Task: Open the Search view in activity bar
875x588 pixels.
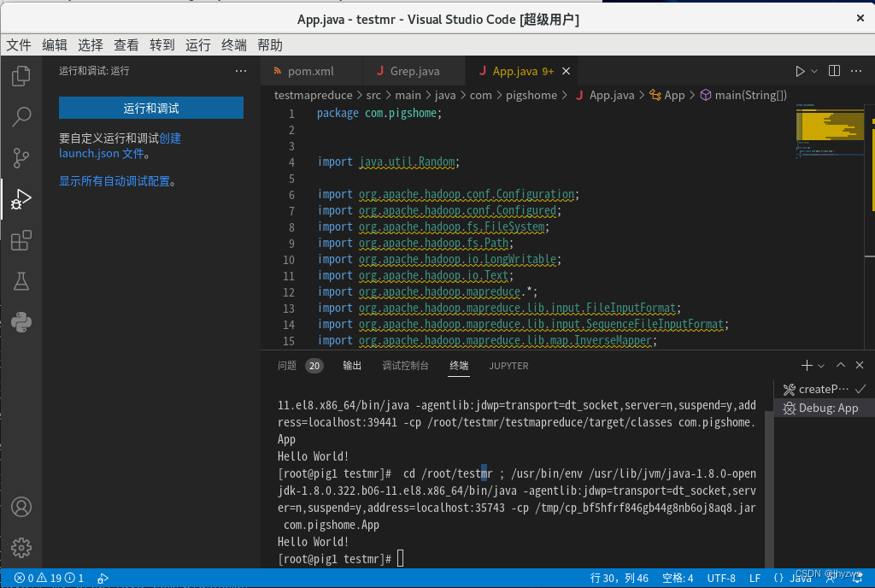Action: pos(21,117)
